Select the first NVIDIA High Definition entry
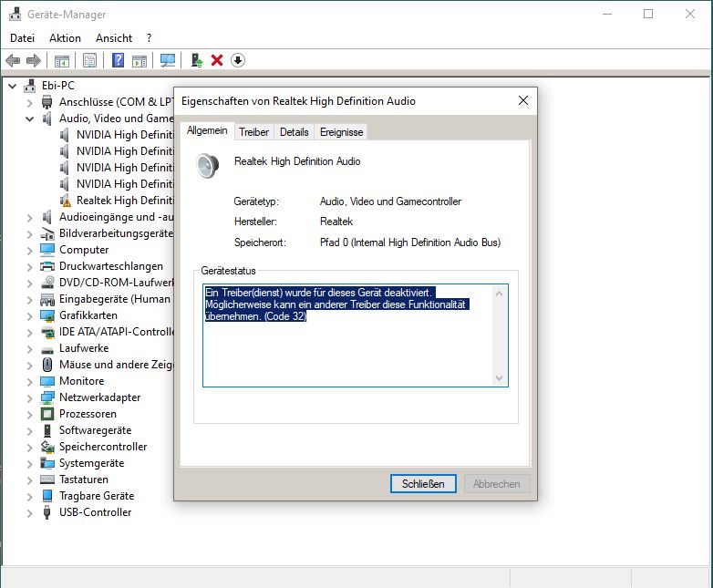 coord(124,135)
